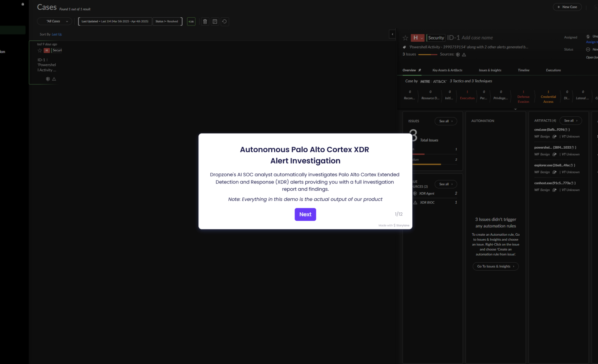Click the Privilege... tactic

[x=500, y=95]
